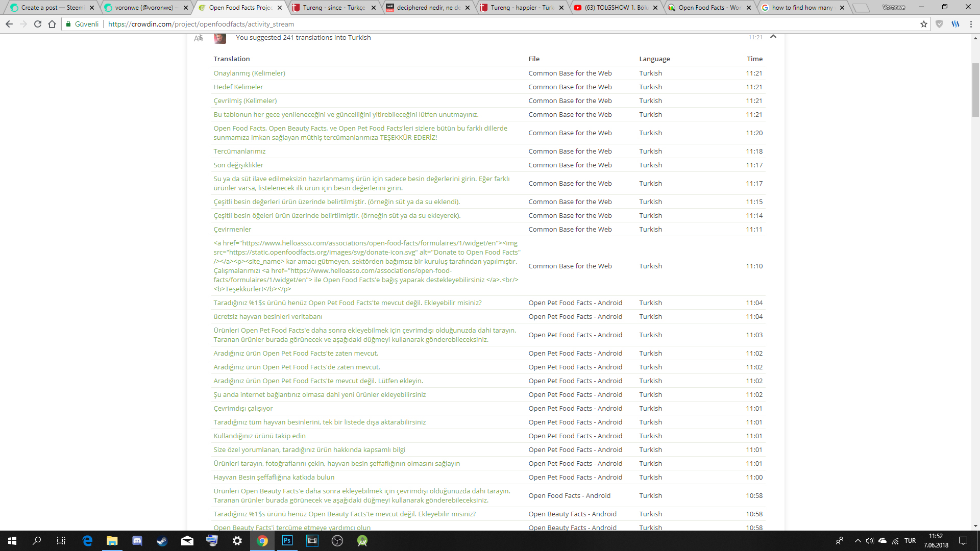
Task: Open Kullandığınız ürünü takip edin translation
Action: coord(259,436)
